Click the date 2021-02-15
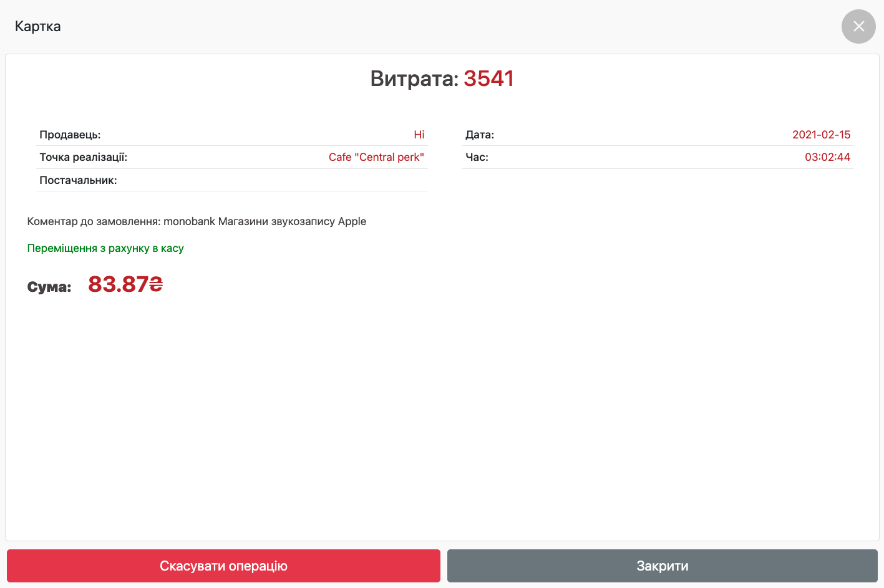This screenshot has height=588, width=884. (x=821, y=135)
